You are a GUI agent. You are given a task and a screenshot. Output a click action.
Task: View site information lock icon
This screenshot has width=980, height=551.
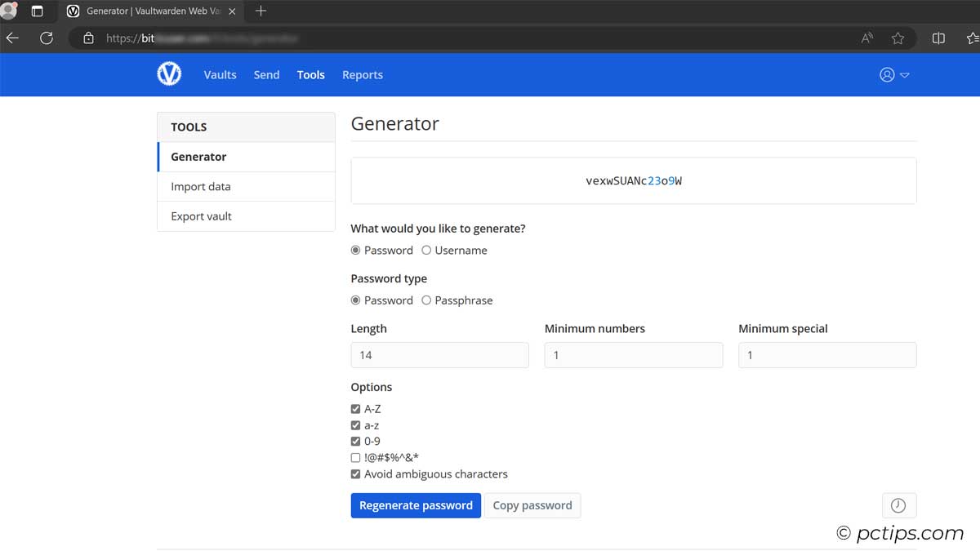(89, 38)
